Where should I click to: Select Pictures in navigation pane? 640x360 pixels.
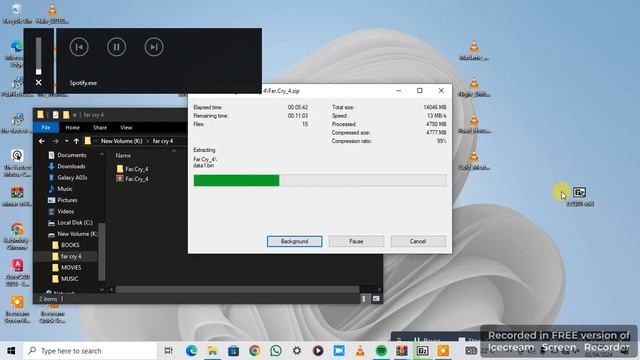pos(67,200)
